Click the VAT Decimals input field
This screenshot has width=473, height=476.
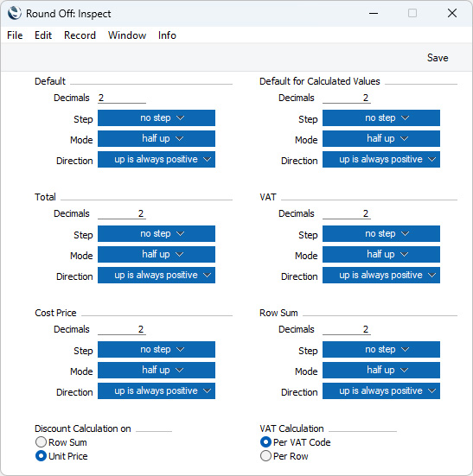click(347, 213)
